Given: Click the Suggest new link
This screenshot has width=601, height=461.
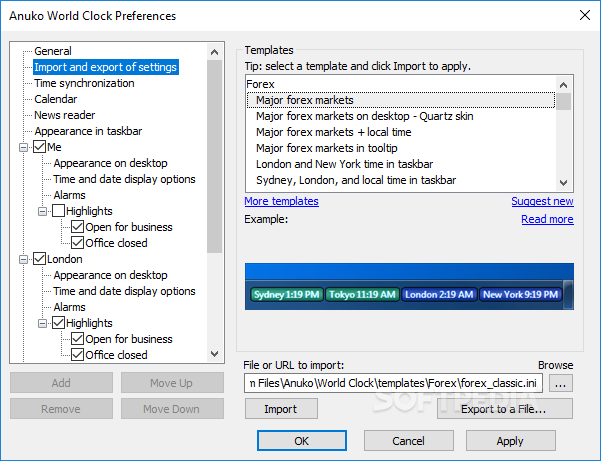Looking at the screenshot, I should pyautogui.click(x=542, y=201).
